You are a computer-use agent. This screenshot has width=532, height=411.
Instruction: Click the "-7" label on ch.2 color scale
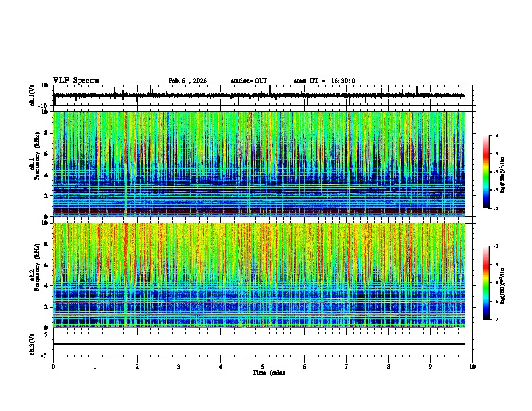pos(495,320)
